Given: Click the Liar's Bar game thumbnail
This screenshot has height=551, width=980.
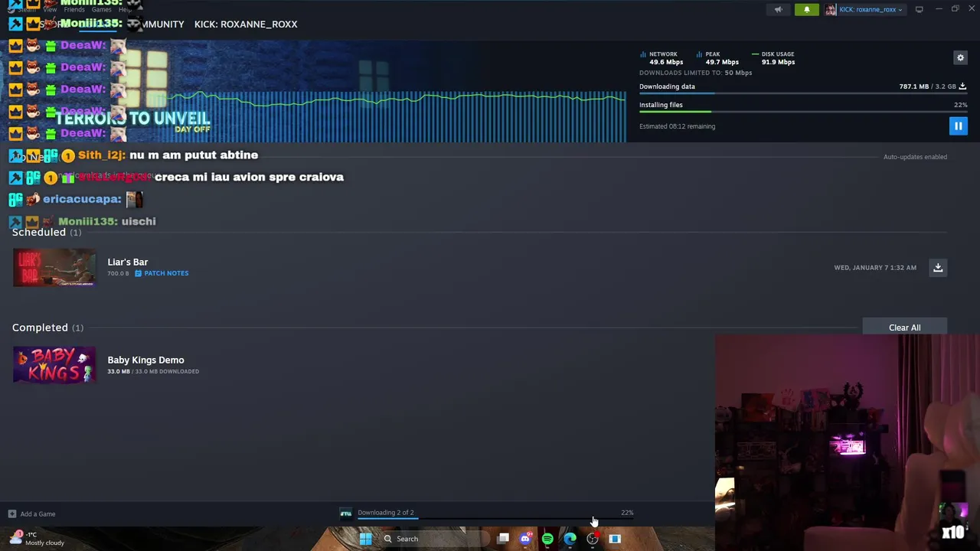Looking at the screenshot, I should coord(54,268).
